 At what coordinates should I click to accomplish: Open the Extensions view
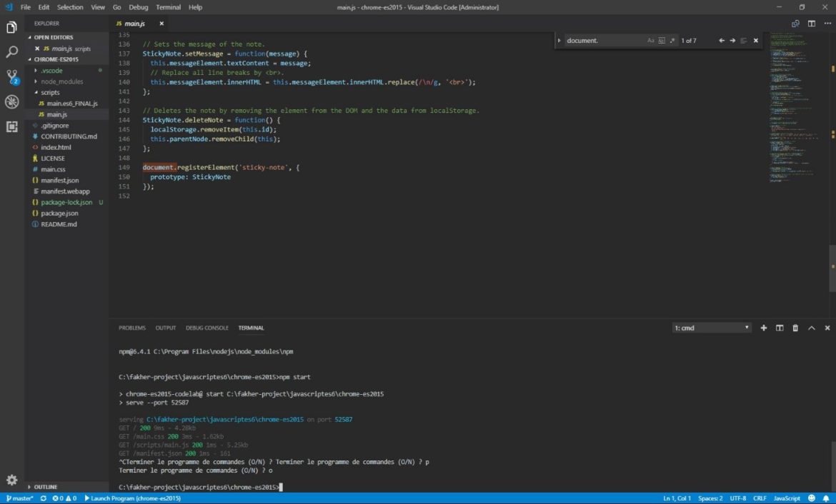click(x=11, y=126)
